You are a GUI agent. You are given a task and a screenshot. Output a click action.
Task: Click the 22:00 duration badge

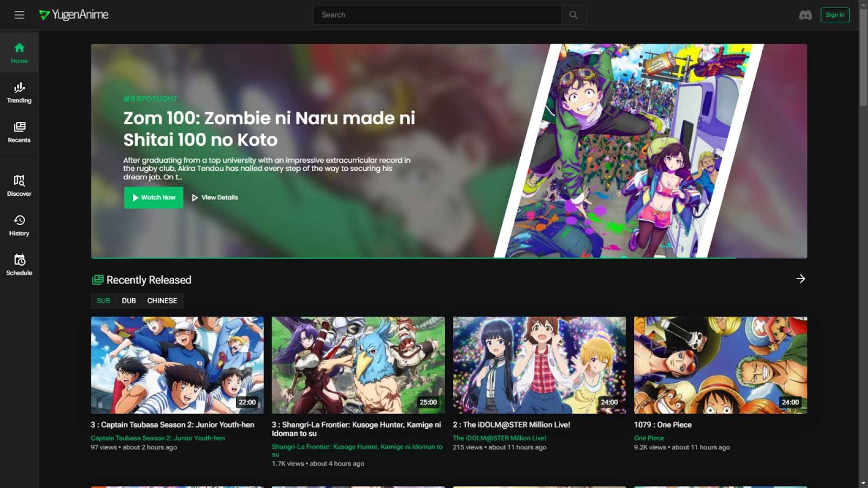[247, 402]
